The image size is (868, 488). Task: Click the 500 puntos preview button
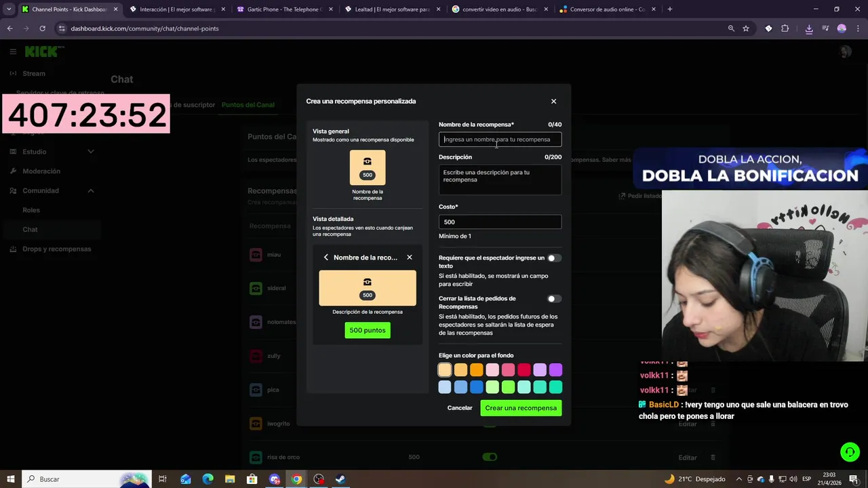tap(368, 330)
